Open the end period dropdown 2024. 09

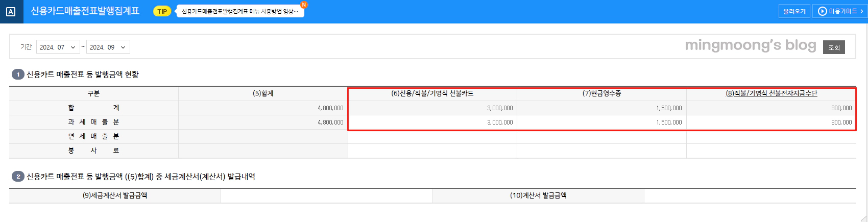[x=108, y=47]
